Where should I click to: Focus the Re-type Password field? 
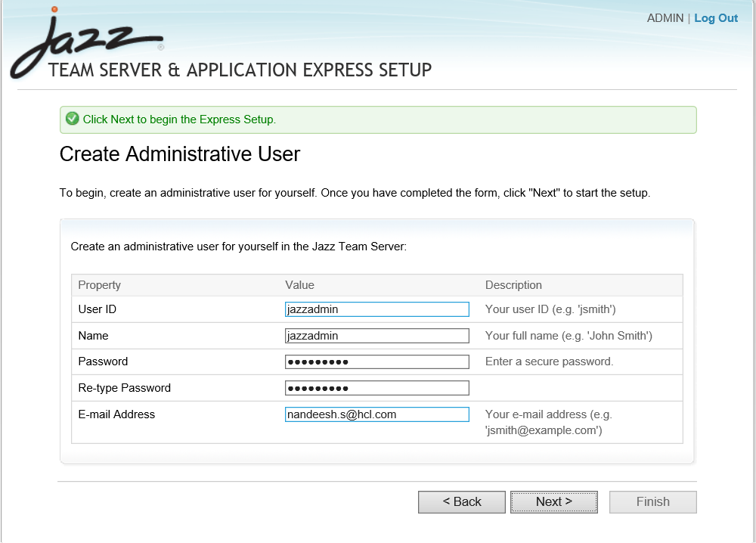[377, 388]
